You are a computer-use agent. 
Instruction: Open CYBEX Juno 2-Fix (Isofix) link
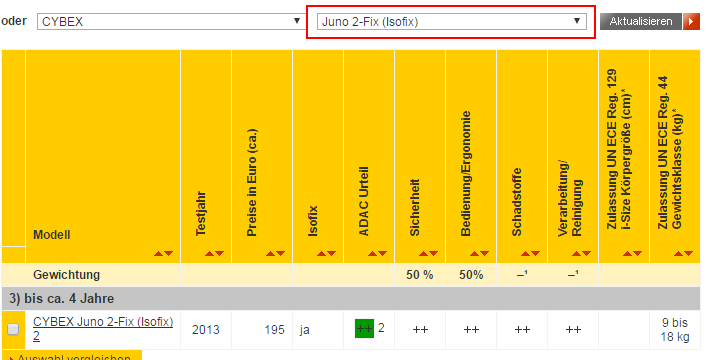(103, 329)
